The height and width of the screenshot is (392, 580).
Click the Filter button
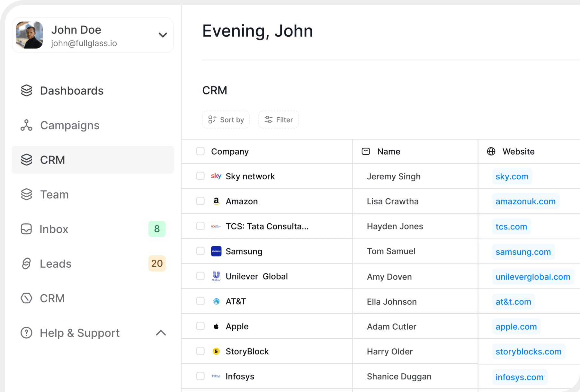(278, 120)
